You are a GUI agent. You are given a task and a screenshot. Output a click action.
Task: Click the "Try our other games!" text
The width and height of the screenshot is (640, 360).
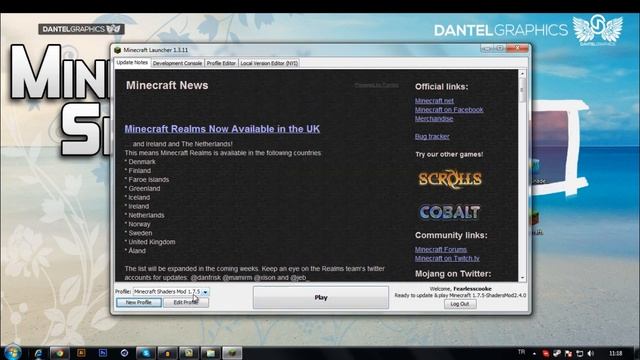click(x=449, y=154)
